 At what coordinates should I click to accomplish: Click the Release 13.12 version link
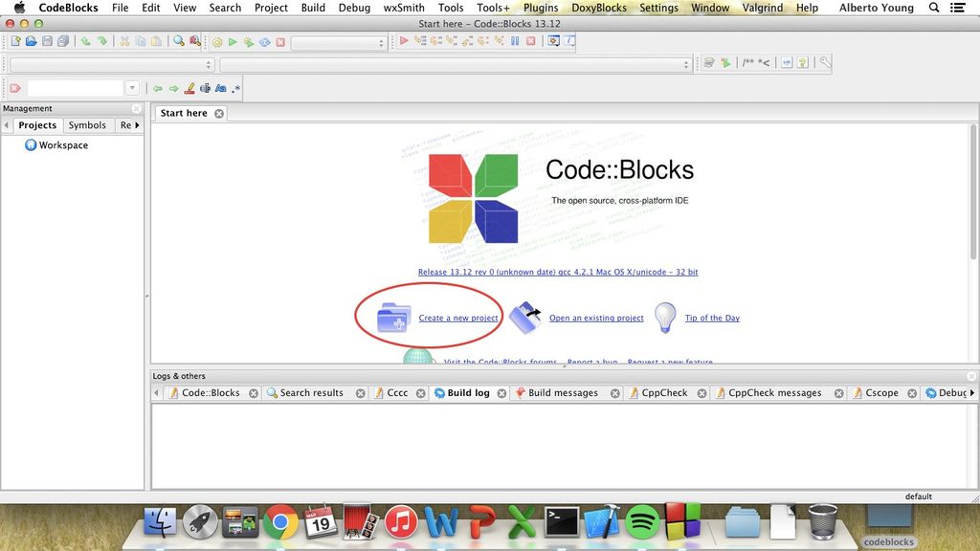[x=558, y=272]
